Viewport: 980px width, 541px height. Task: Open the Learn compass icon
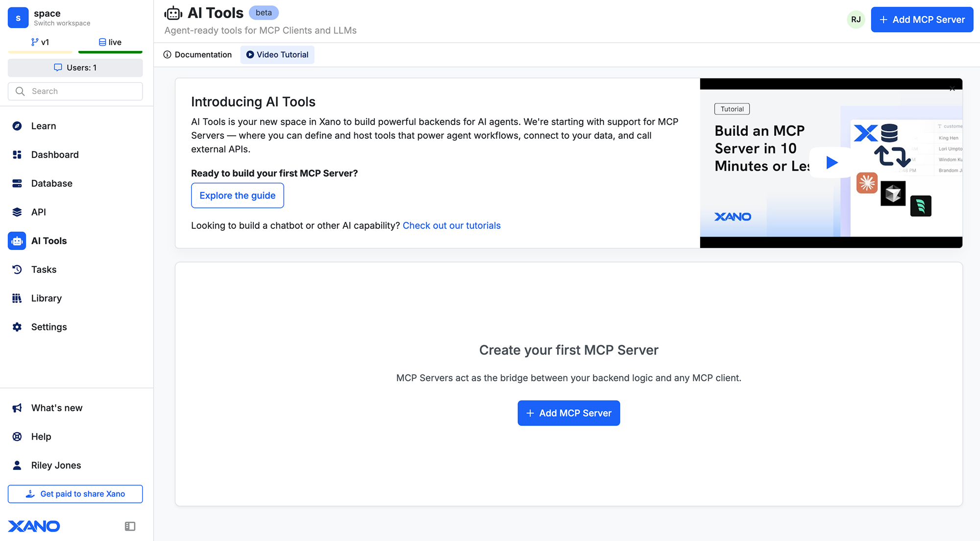(17, 126)
